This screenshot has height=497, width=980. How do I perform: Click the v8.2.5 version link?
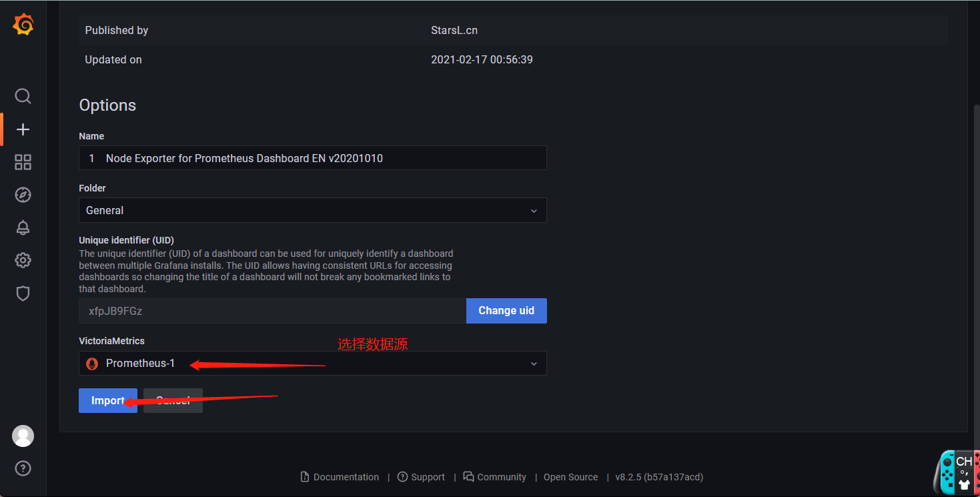[659, 477]
